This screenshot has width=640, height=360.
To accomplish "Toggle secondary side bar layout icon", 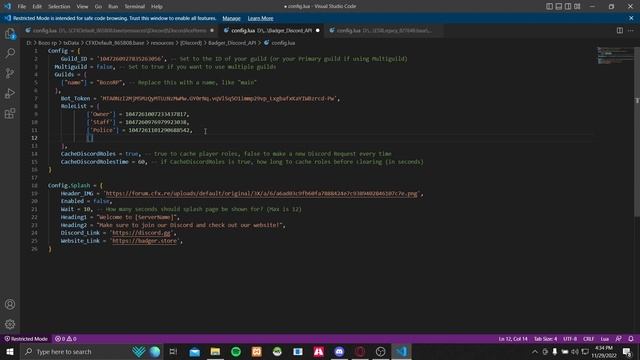I will 568,6.
